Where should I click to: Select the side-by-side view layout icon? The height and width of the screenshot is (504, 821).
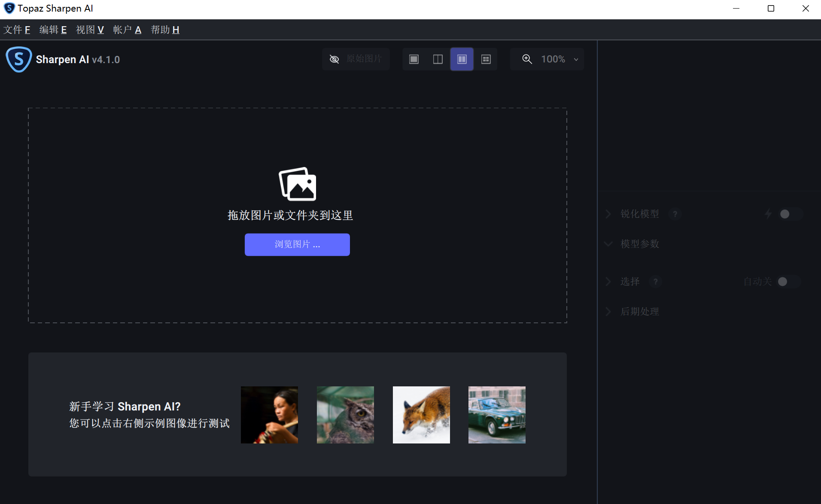[x=462, y=59]
